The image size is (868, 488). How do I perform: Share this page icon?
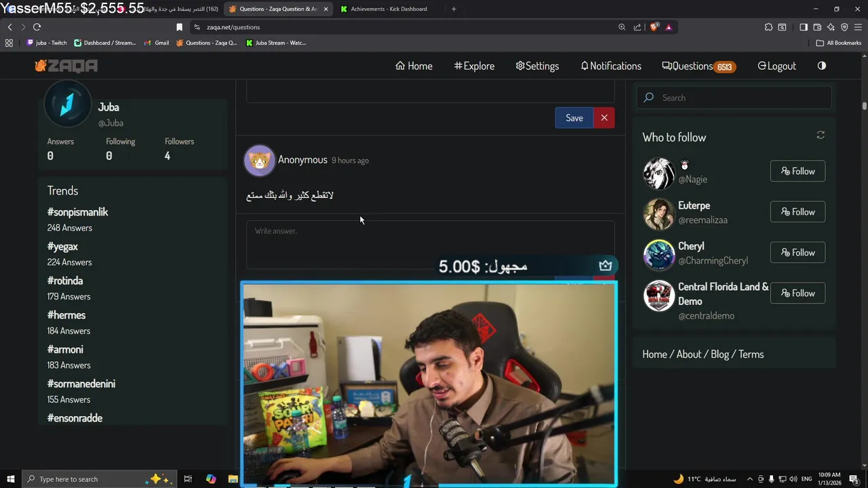click(x=637, y=27)
